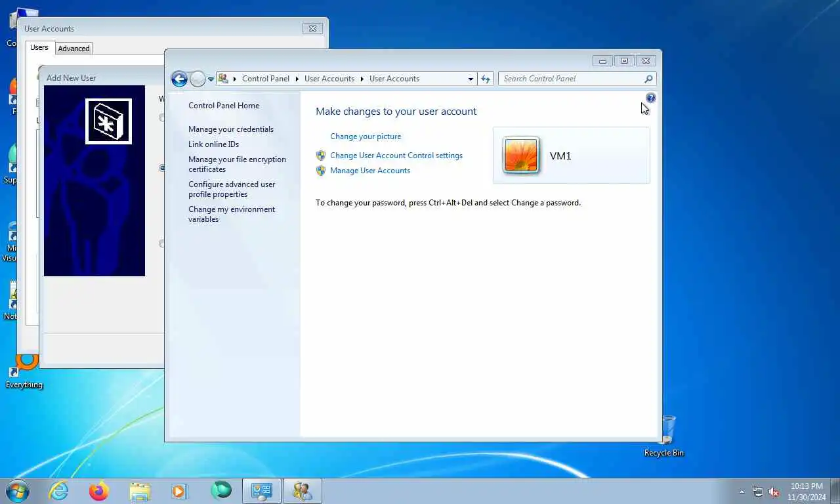Close the background User Accounts dialog
The width and height of the screenshot is (840, 504).
pyautogui.click(x=312, y=28)
